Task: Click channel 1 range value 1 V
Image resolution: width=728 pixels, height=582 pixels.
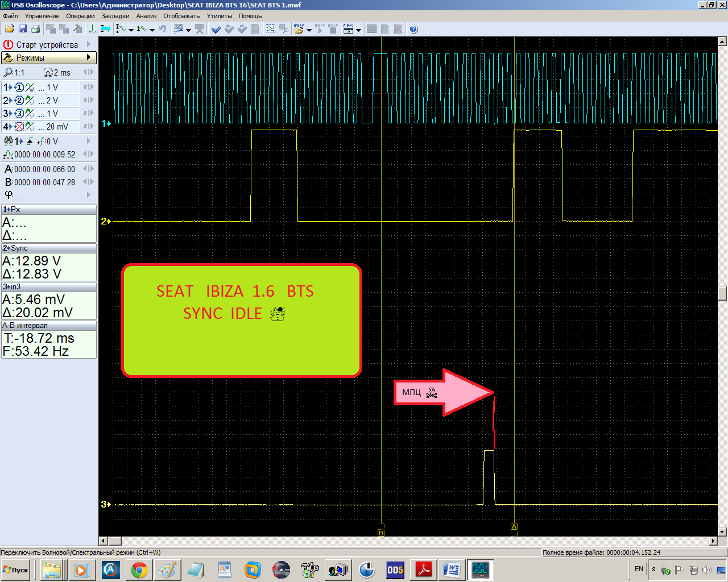Action: [x=52, y=88]
